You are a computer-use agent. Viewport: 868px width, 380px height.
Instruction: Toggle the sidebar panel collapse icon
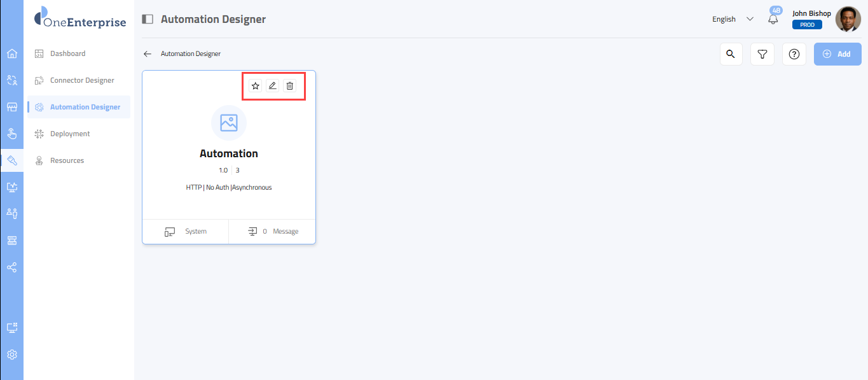148,19
